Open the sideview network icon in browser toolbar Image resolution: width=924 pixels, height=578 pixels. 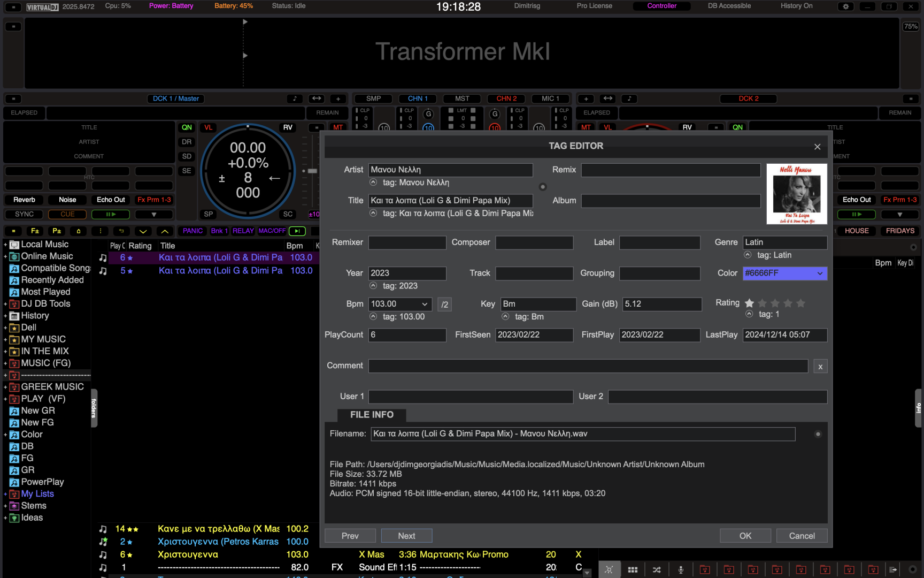pyautogui.click(x=609, y=569)
